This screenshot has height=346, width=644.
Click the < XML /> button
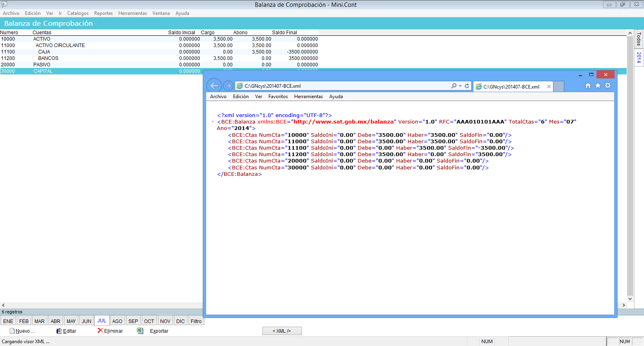pos(282,331)
